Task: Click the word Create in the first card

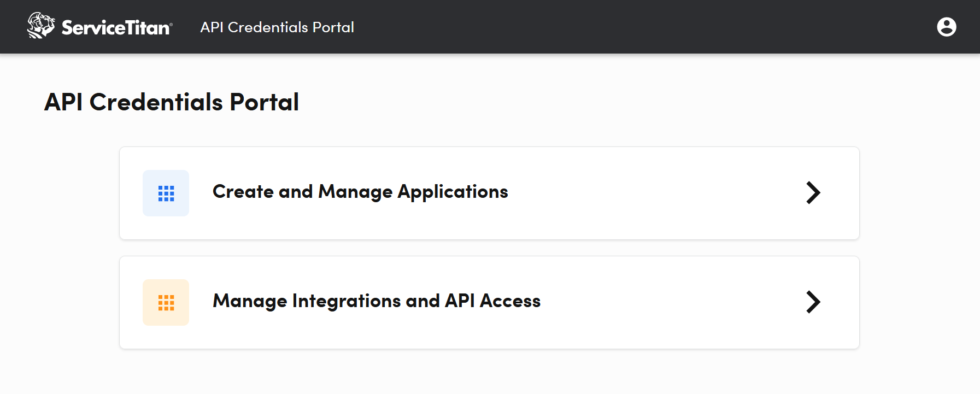Action: 243,192
